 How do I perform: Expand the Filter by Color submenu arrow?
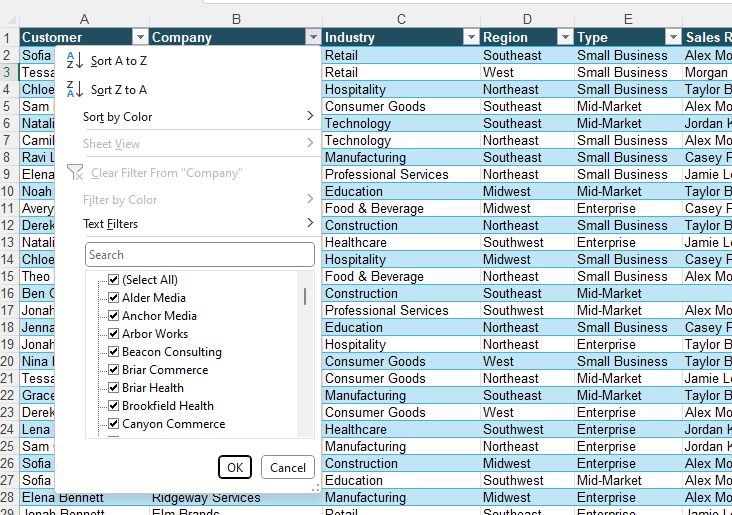(310, 199)
